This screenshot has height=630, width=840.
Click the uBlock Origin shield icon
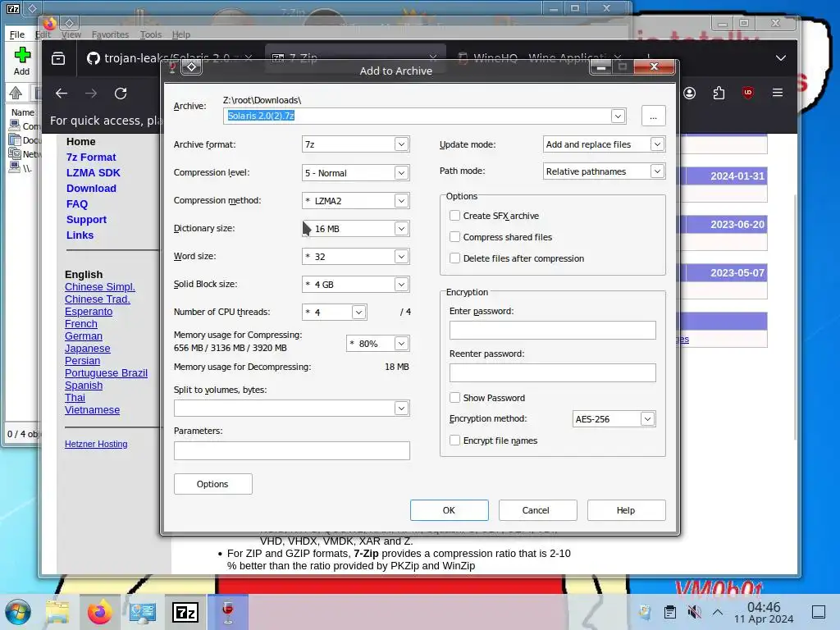[x=748, y=93]
